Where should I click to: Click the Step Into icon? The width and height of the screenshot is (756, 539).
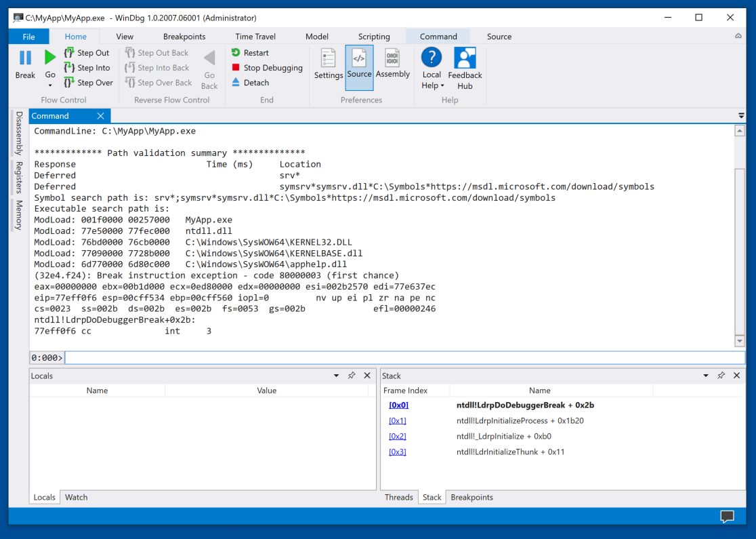pyautogui.click(x=69, y=68)
